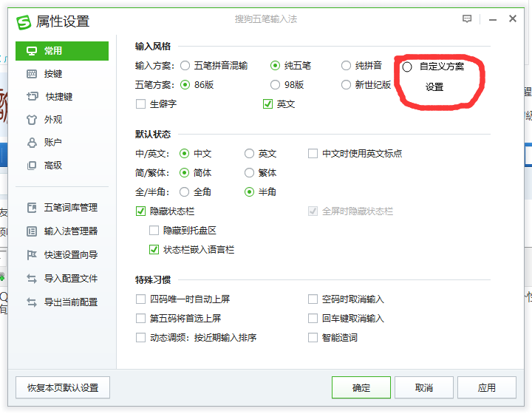This screenshot has width=532, height=414.
Task: Uncheck 状态栏嵌入语言栏
Action: point(154,250)
